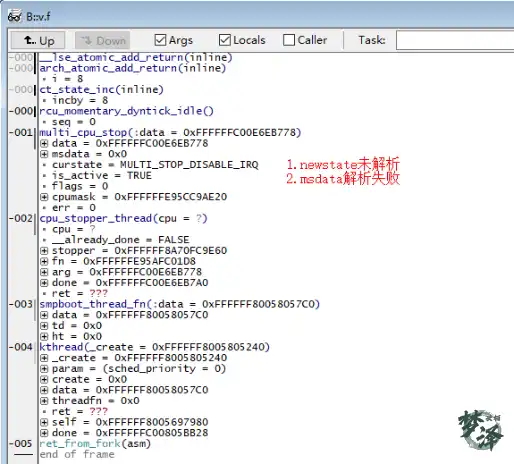The image size is (514, 464).
Task: Expand the stopper variable node
Action: click(44, 251)
